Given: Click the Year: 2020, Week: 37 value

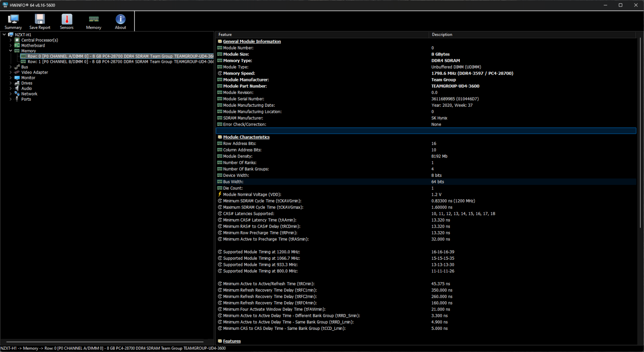Looking at the screenshot, I should click(x=452, y=105).
